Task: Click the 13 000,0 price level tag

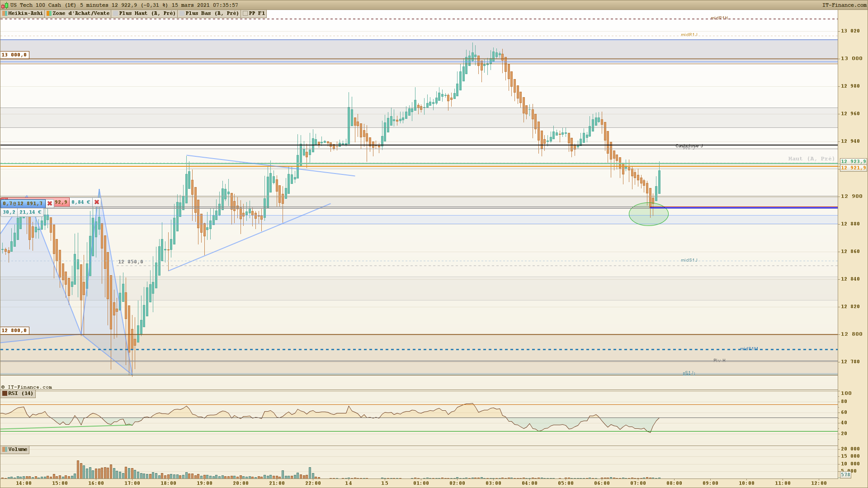Action: point(14,55)
